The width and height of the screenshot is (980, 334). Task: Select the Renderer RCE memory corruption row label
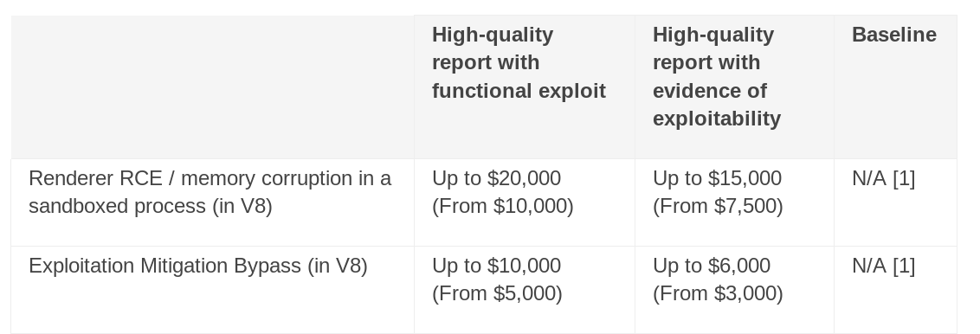210,191
